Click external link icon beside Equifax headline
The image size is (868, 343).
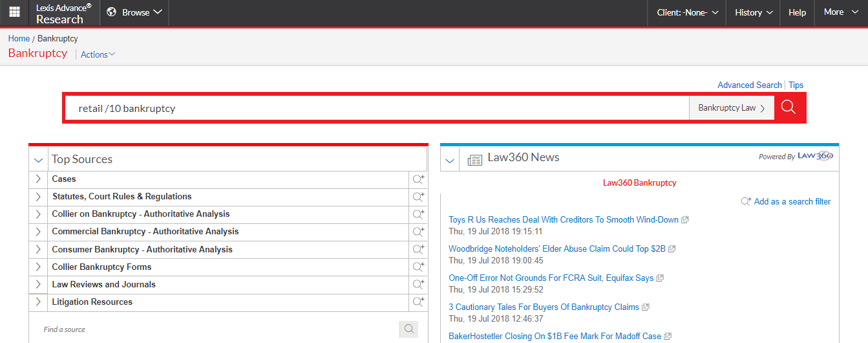click(x=660, y=278)
